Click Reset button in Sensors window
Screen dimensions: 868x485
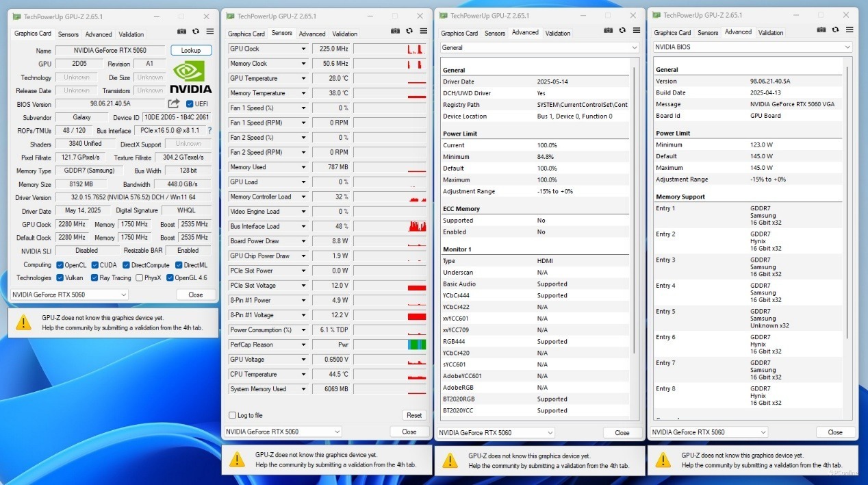coord(414,415)
